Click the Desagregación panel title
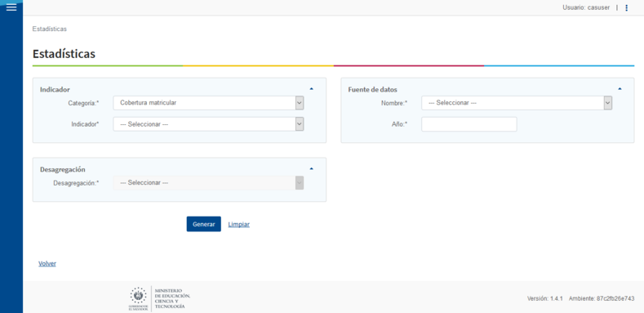The height and width of the screenshot is (313, 644). [x=62, y=169]
